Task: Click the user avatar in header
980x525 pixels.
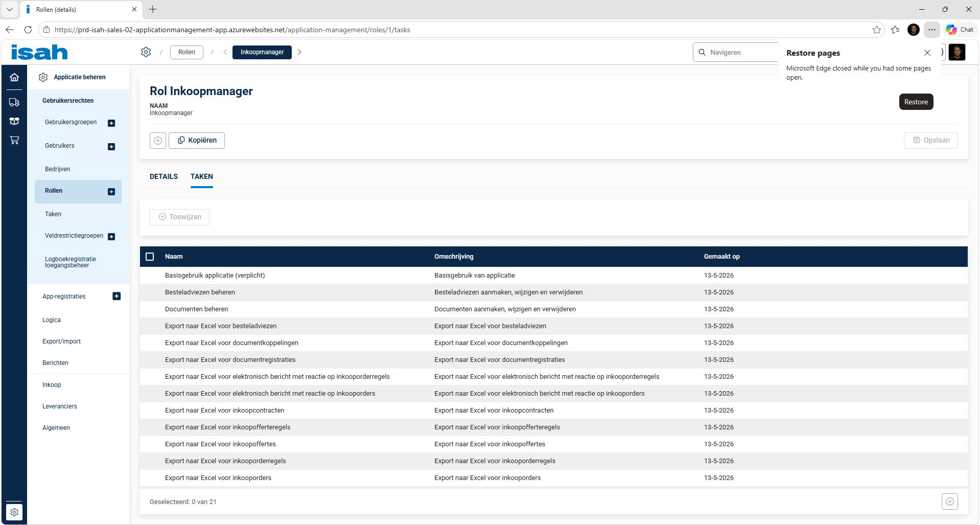Action: (957, 52)
